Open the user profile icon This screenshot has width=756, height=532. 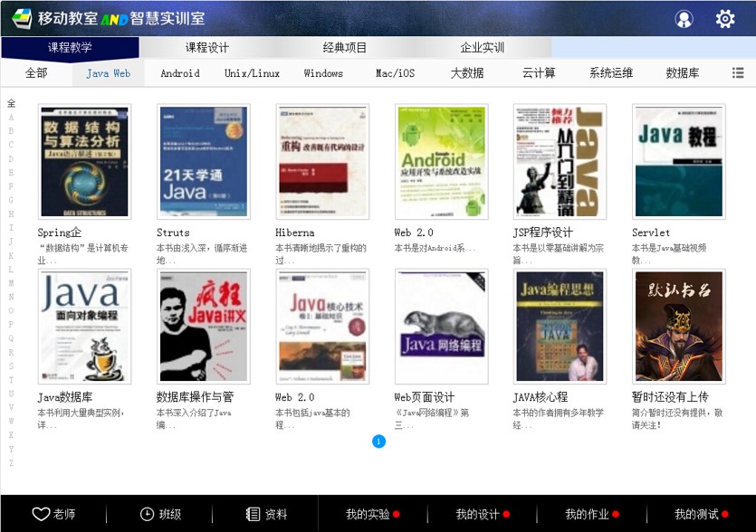click(x=684, y=19)
